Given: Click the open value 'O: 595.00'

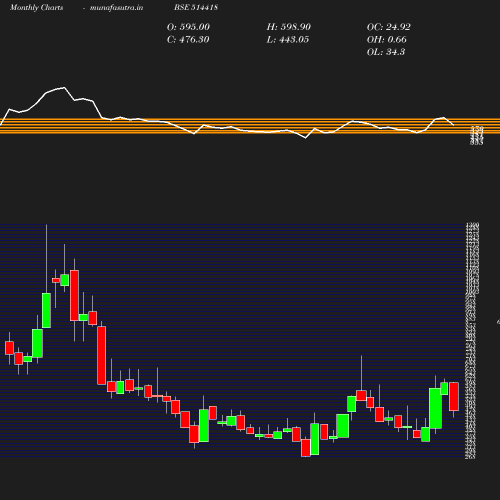Looking at the screenshot, I should 188,27.
